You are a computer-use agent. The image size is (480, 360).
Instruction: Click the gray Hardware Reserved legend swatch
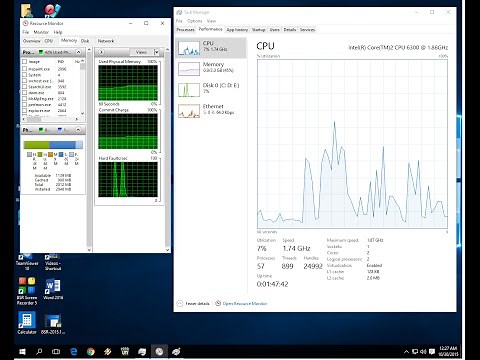click(29, 154)
